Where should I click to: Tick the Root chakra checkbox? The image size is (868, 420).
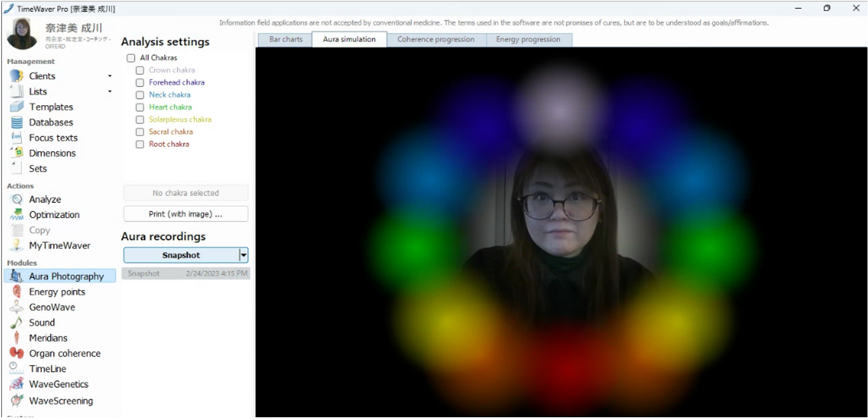(140, 144)
